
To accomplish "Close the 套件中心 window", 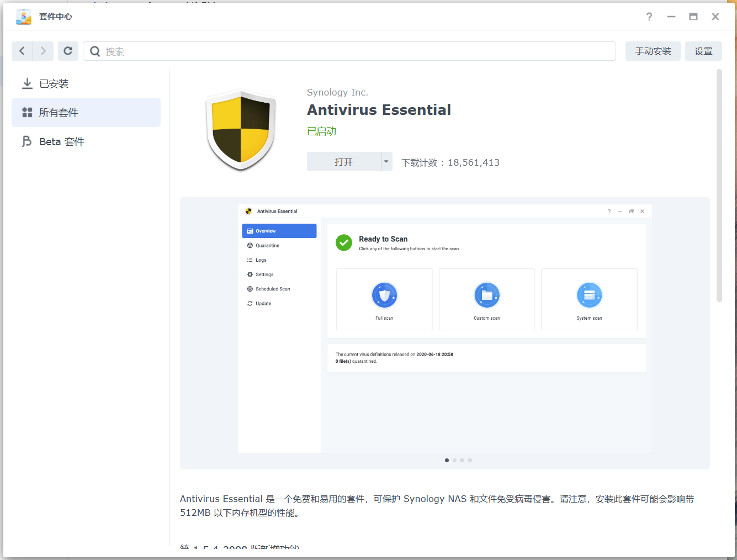I will pyautogui.click(x=715, y=17).
